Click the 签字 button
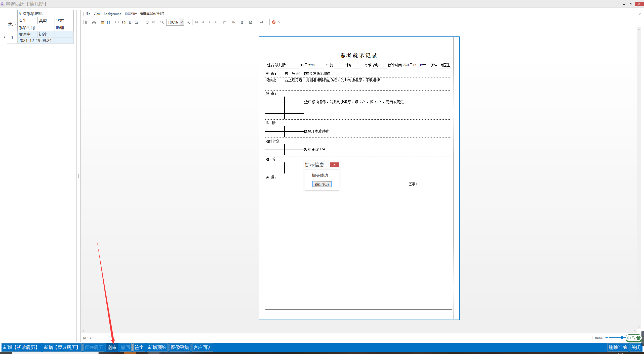644x354 pixels. point(139,347)
